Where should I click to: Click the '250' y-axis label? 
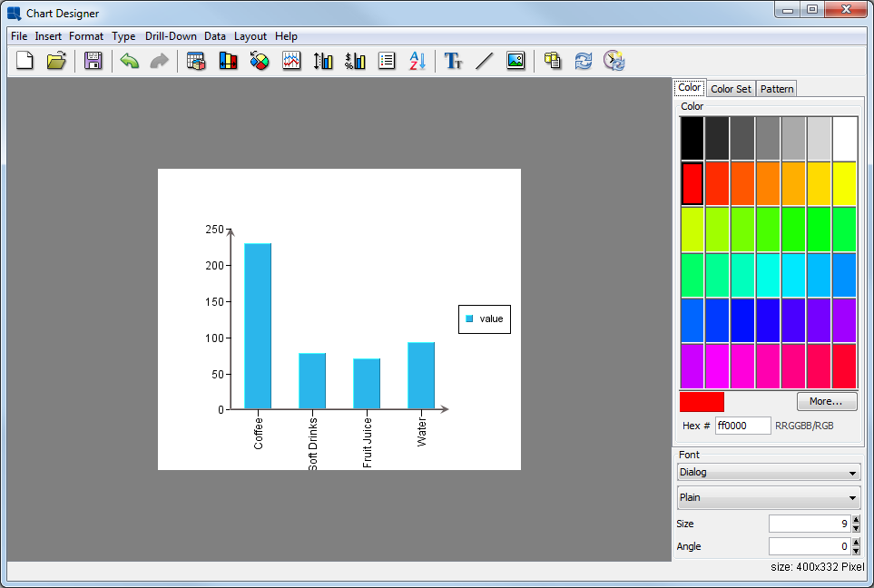(214, 229)
